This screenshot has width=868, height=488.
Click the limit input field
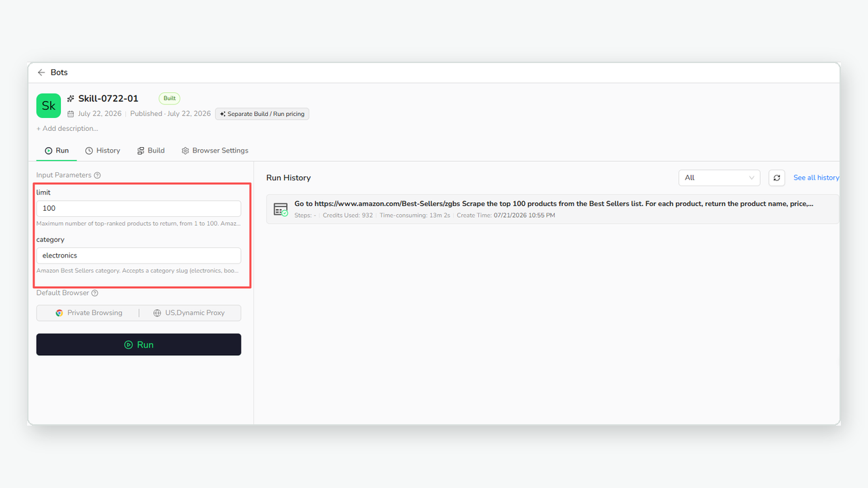coord(139,209)
